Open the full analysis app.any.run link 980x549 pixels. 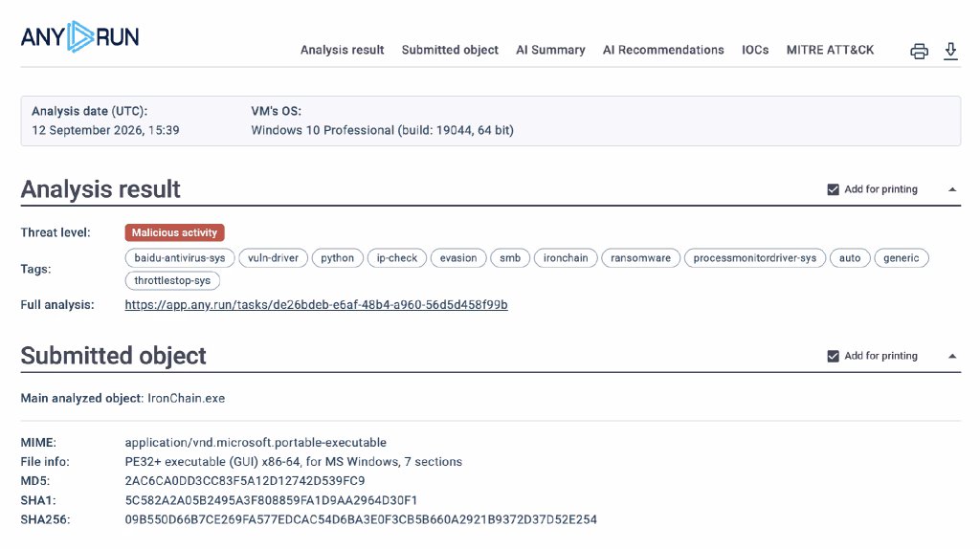click(316, 305)
